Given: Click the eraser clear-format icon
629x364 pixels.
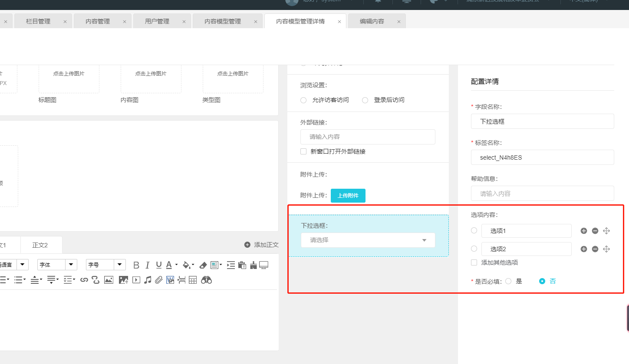Looking at the screenshot, I should pyautogui.click(x=203, y=265).
